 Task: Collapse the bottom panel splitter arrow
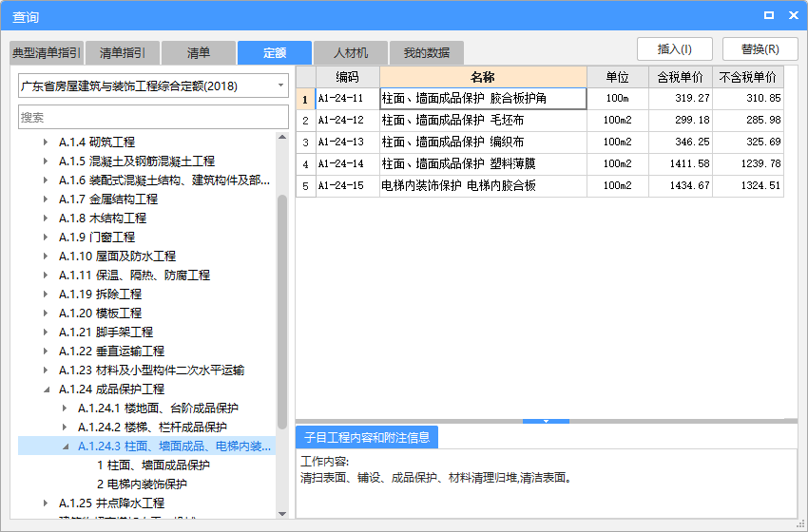pos(547,421)
